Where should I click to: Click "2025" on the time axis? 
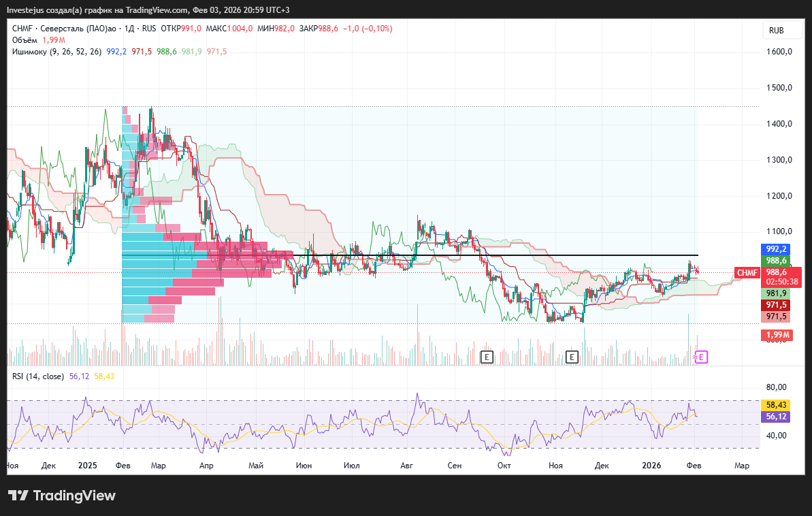pyautogui.click(x=86, y=466)
